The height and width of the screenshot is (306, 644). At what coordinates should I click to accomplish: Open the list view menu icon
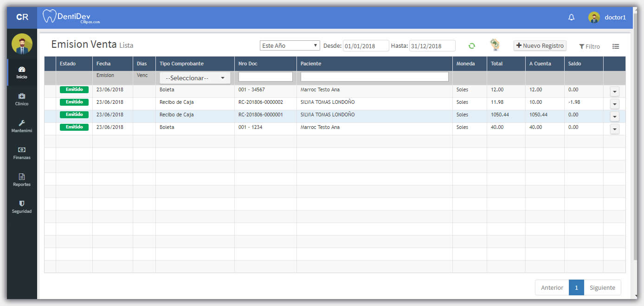tap(616, 46)
